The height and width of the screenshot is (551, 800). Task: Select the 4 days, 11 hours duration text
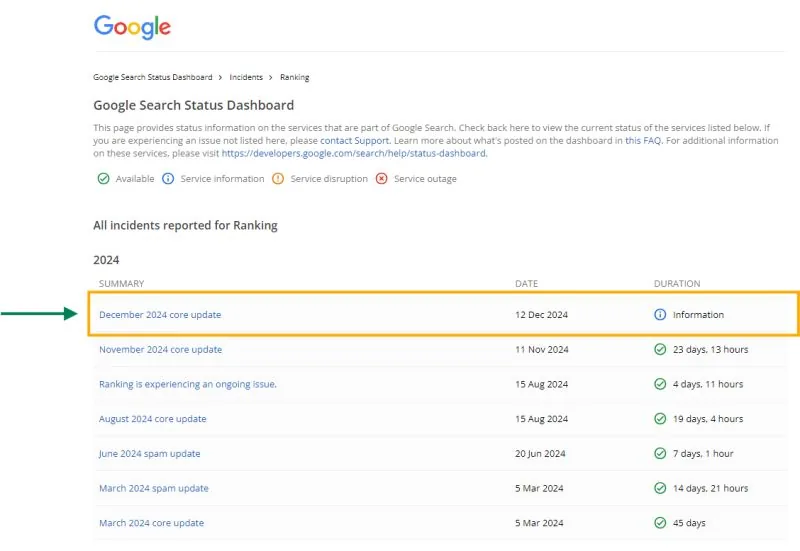708,384
